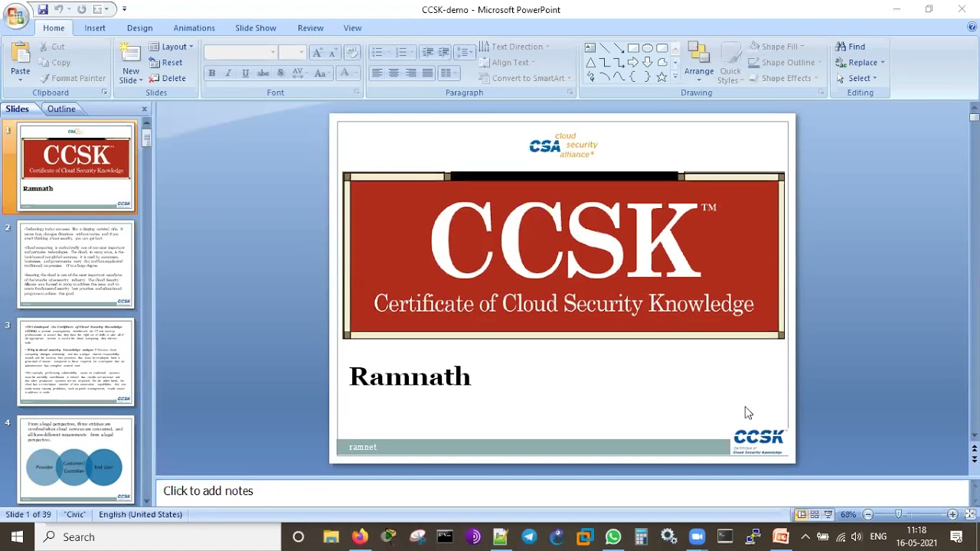Click the Paste button
Screen dimensions: 980x551
tap(21, 60)
